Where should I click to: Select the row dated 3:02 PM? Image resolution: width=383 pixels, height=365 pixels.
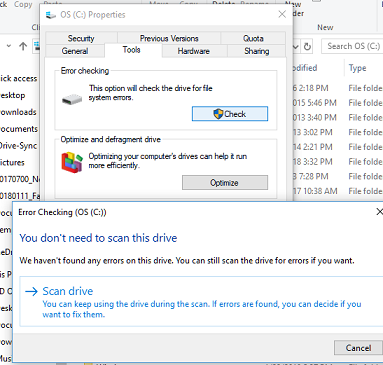pyautogui.click(x=338, y=132)
